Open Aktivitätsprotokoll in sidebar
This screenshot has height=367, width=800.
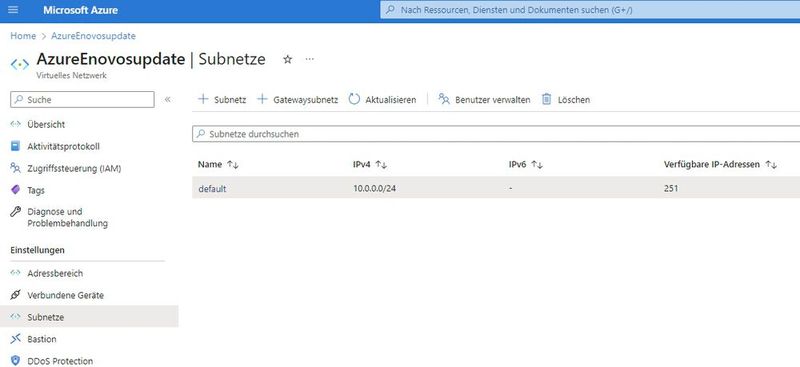[63, 146]
